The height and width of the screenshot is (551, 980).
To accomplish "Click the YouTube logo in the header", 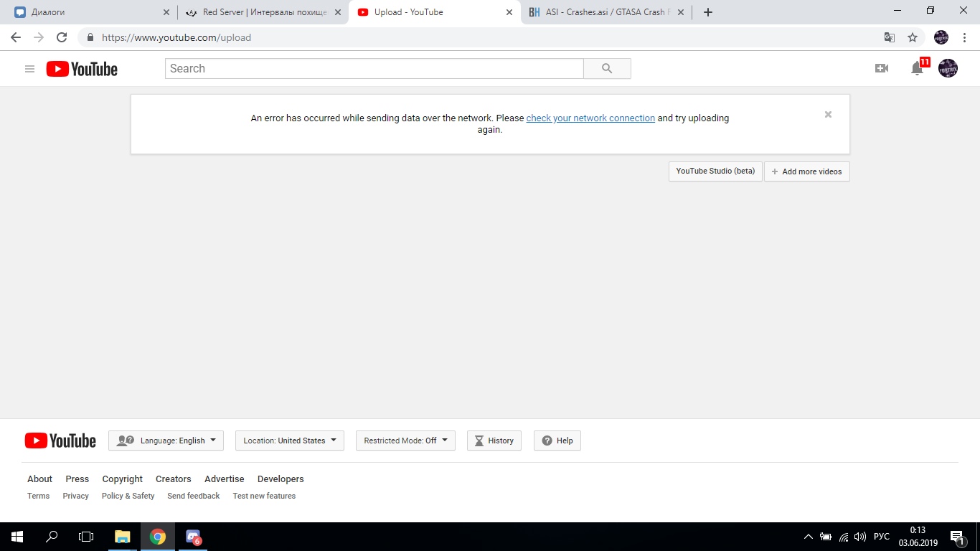I will point(82,69).
